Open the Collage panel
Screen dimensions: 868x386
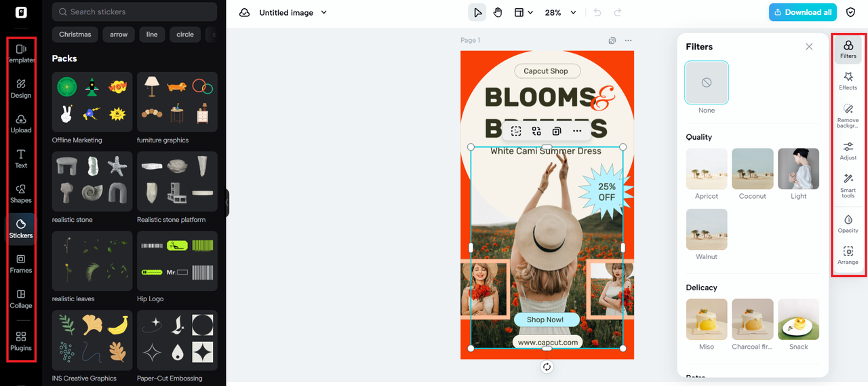pos(21,299)
